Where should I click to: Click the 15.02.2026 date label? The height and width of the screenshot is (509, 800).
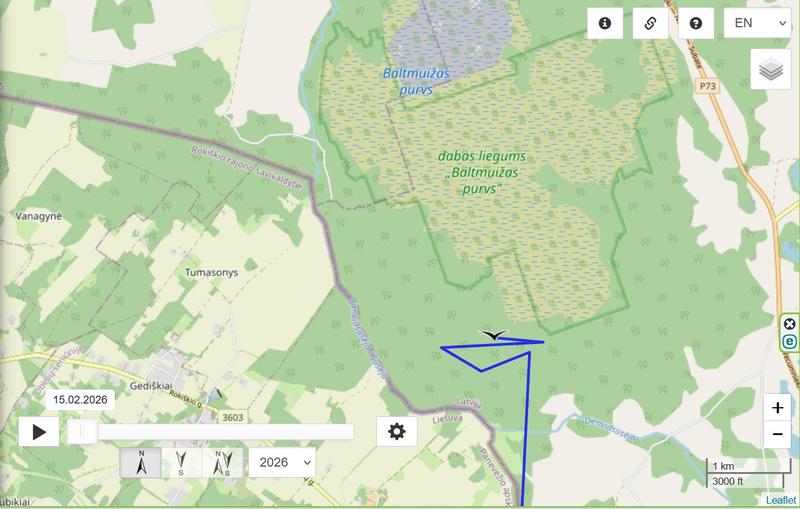(x=80, y=399)
